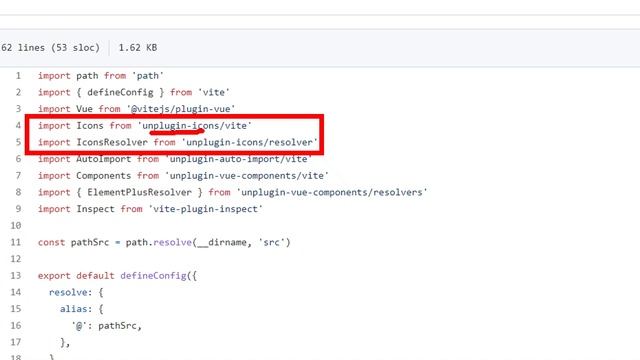Image resolution: width=640 pixels, height=360 pixels.
Task: Click line number 12 in the gutter
Action: [16, 259]
